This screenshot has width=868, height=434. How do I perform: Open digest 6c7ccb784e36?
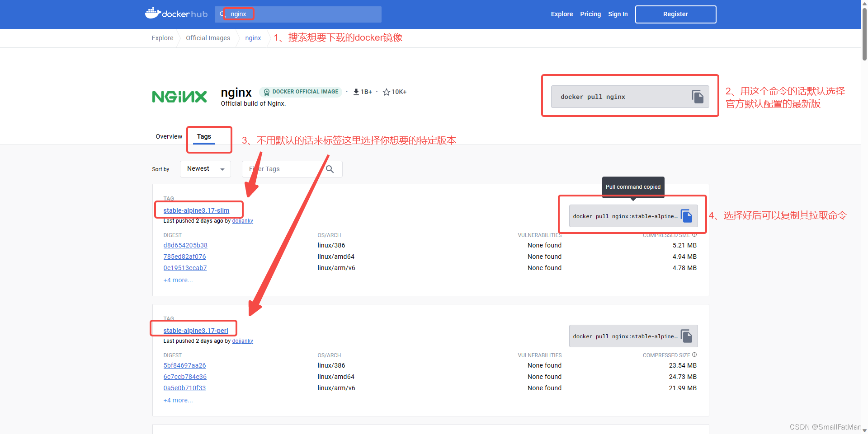pyautogui.click(x=185, y=377)
